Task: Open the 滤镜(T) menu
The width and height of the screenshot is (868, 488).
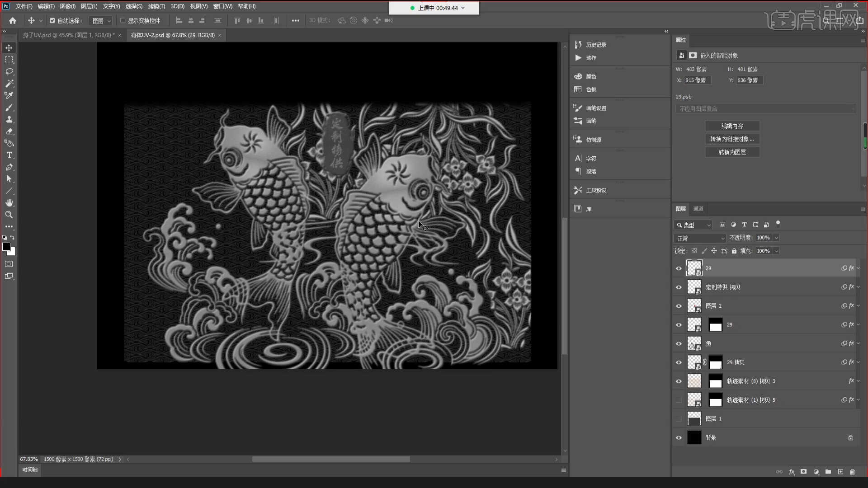Action: pos(156,6)
